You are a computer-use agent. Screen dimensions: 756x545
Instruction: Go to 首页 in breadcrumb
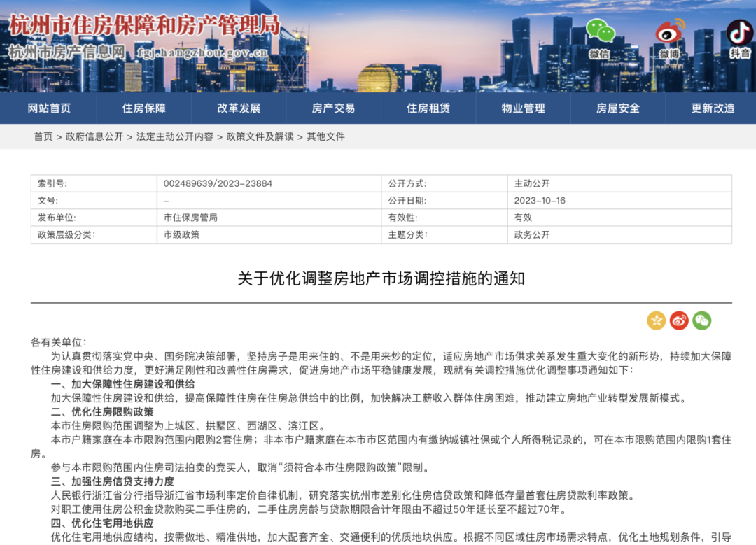(43, 137)
